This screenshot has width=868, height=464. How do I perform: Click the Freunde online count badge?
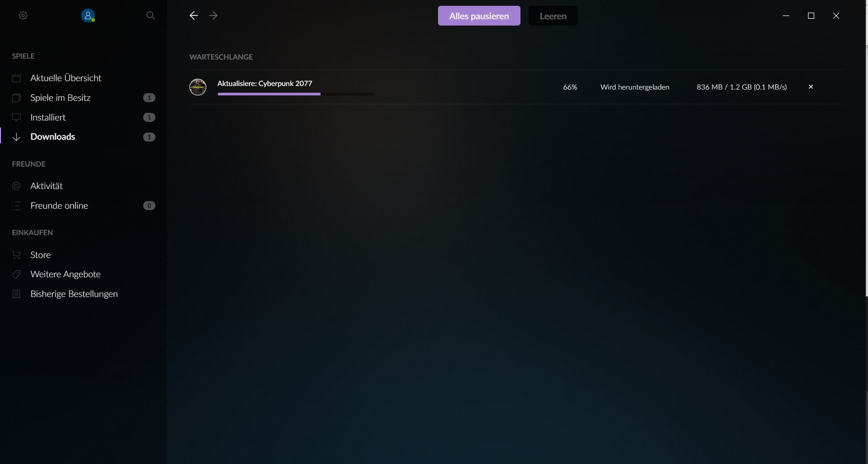149,206
